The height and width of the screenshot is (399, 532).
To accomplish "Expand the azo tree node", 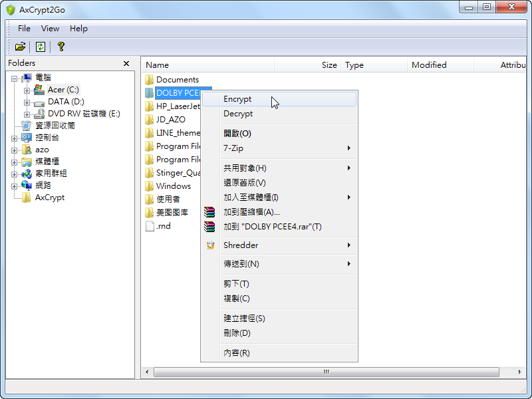I will pos(14,150).
